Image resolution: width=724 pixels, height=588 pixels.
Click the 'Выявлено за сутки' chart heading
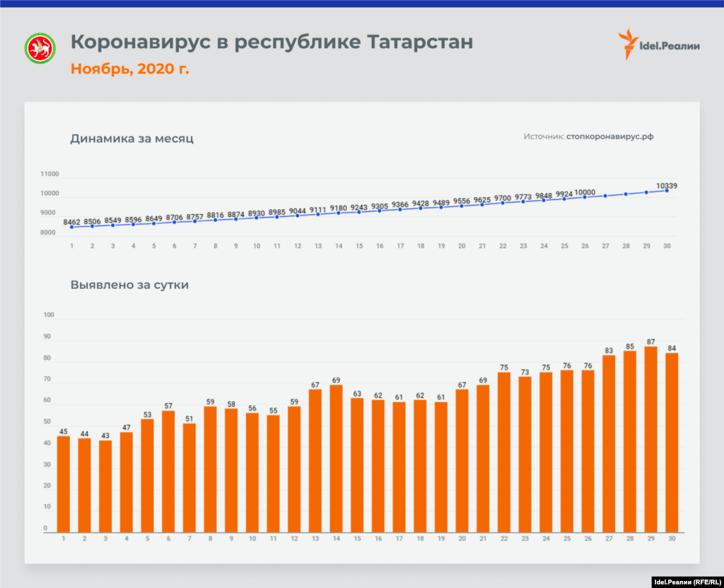[129, 286]
